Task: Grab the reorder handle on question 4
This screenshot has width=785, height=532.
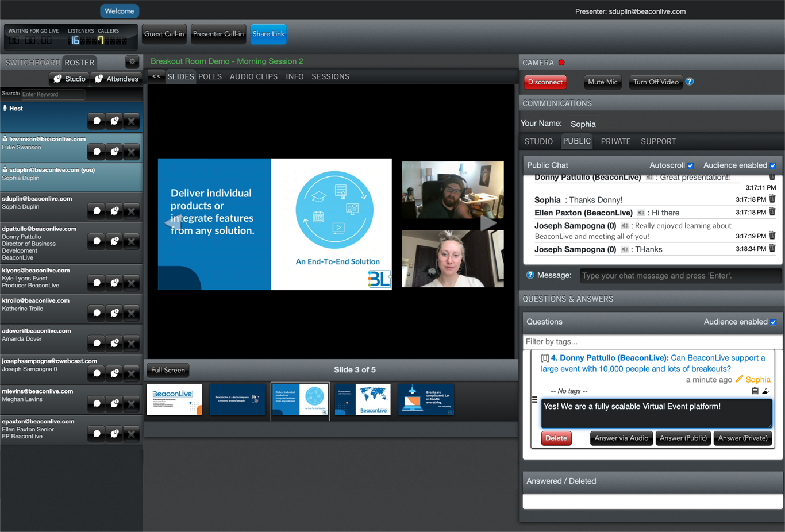Action: pos(534,399)
